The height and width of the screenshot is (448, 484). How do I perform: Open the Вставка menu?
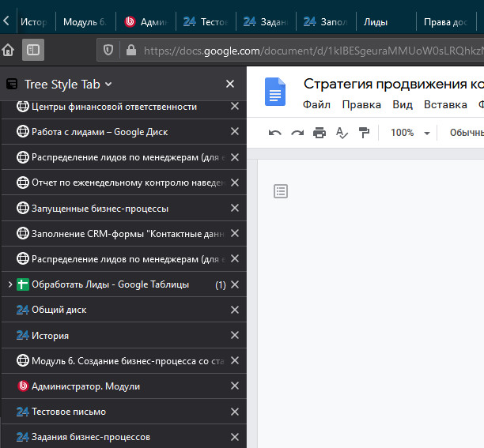[445, 104]
